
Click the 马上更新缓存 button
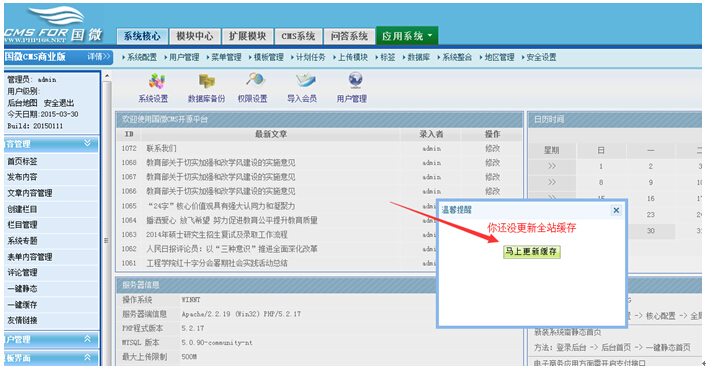[x=531, y=251]
